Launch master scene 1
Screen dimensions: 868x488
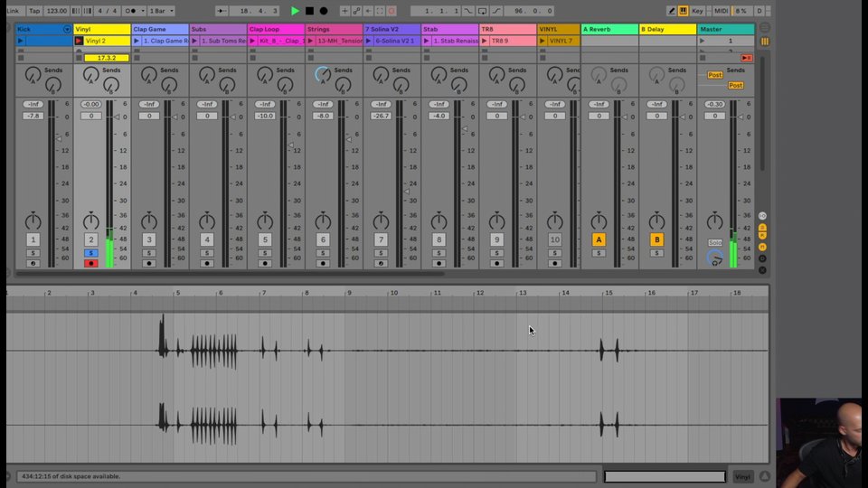702,41
